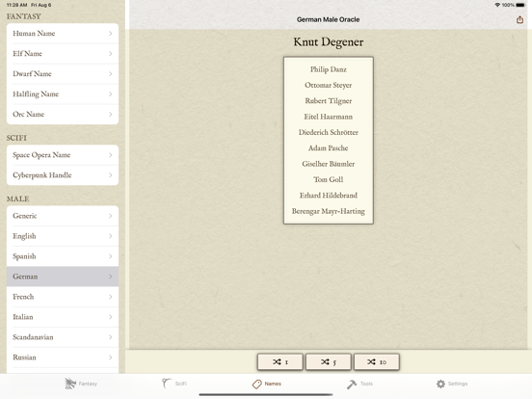Screen dimensions: 532x399
Task: Click chevron beside Halfling Name
Action: click(x=111, y=94)
